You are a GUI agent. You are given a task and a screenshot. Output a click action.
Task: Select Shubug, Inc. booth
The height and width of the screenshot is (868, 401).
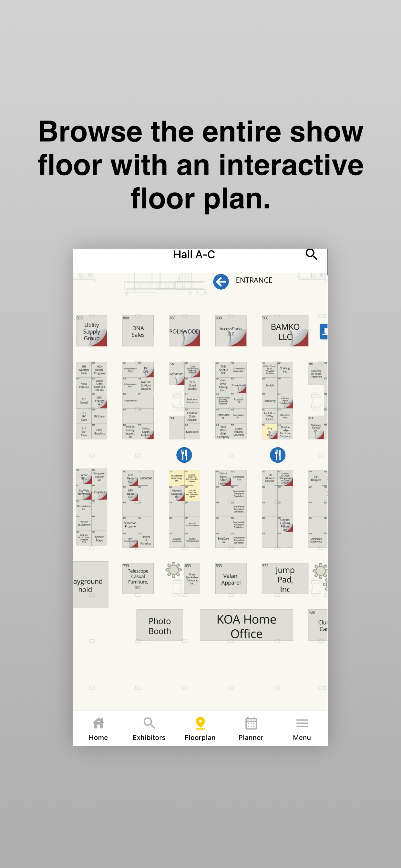285,370
